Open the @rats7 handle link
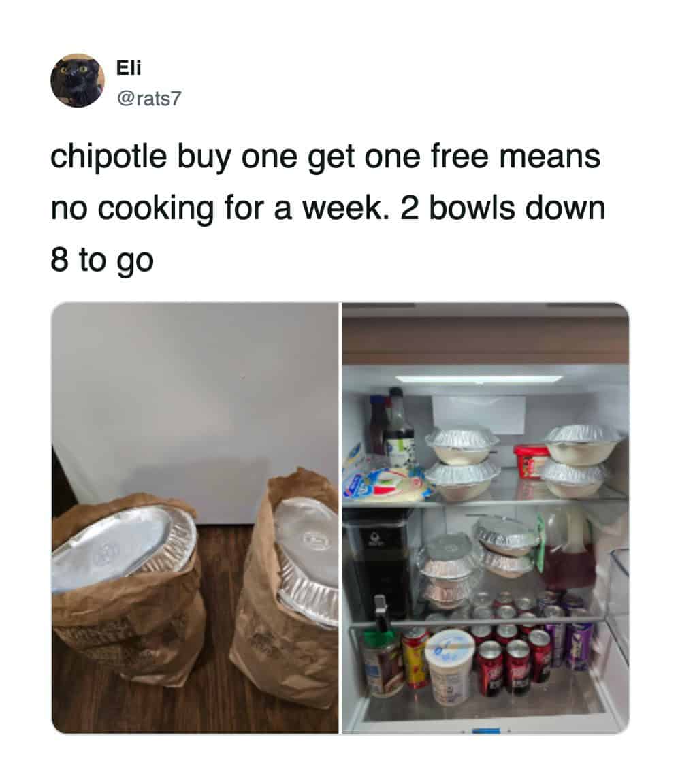The width and height of the screenshot is (678, 784). tap(149, 99)
